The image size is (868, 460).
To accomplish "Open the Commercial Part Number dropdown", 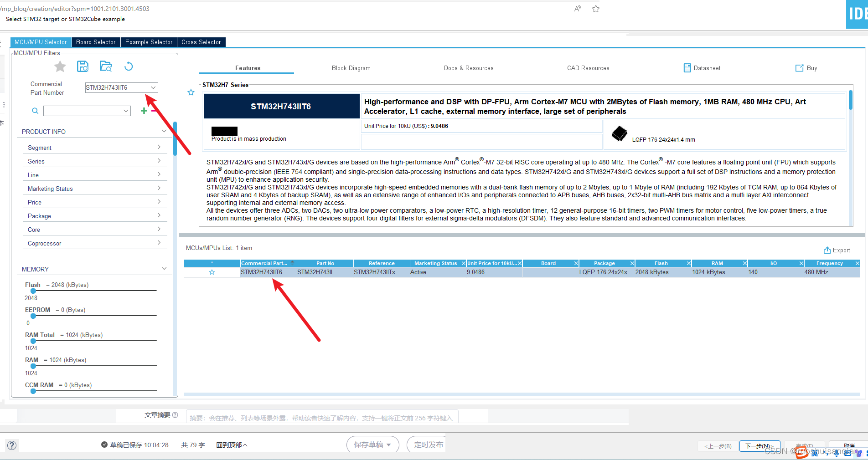I will [x=153, y=87].
